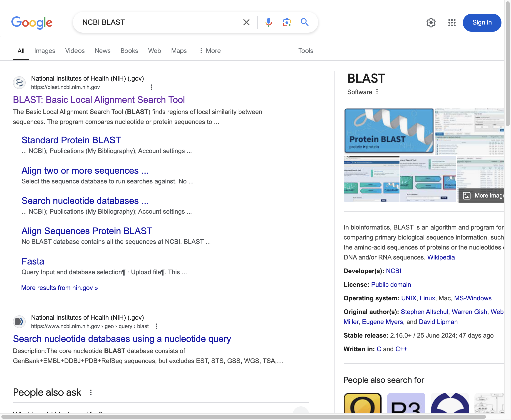The height and width of the screenshot is (420, 511).
Task: Open the Tools filter options
Action: pos(305,51)
